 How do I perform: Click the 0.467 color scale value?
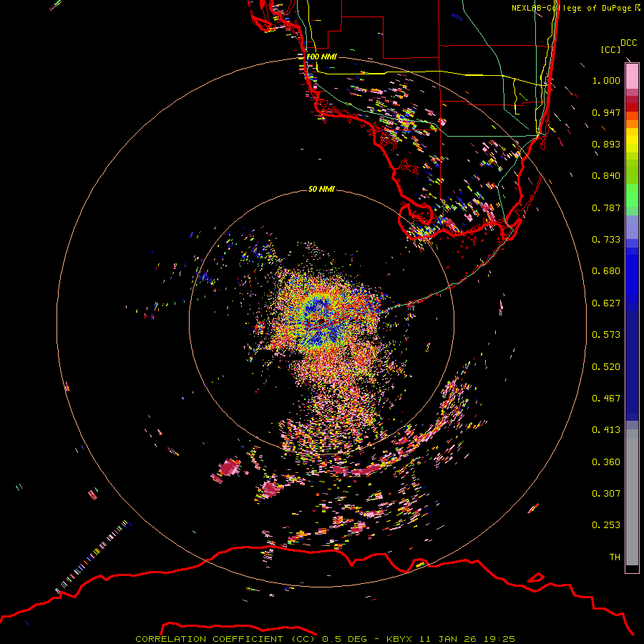(606, 399)
